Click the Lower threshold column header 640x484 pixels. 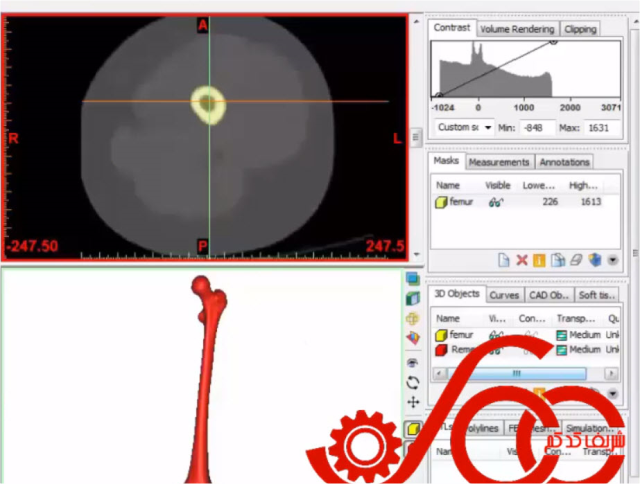538,186
